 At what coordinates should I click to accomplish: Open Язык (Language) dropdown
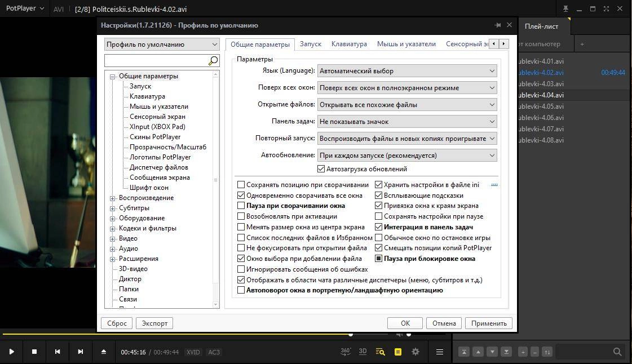(x=407, y=71)
